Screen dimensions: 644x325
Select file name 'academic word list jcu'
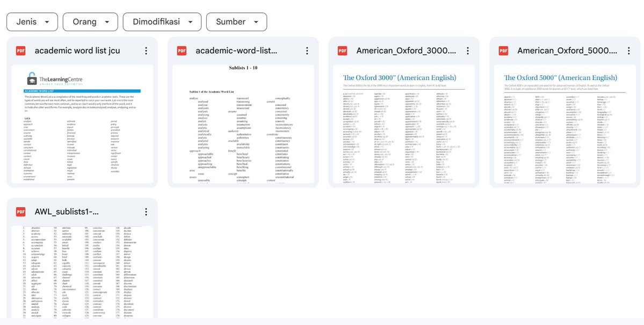point(78,51)
